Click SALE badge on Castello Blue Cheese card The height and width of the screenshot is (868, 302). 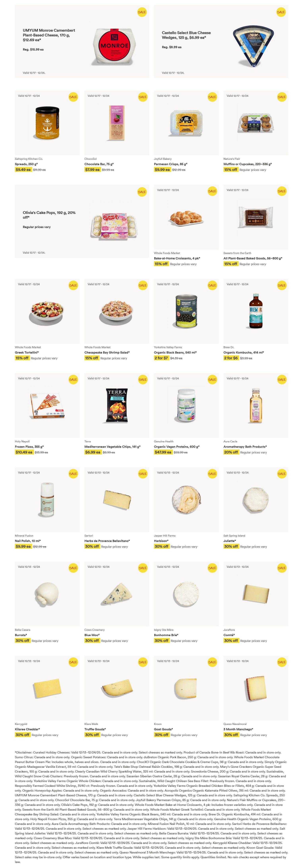click(281, 12)
